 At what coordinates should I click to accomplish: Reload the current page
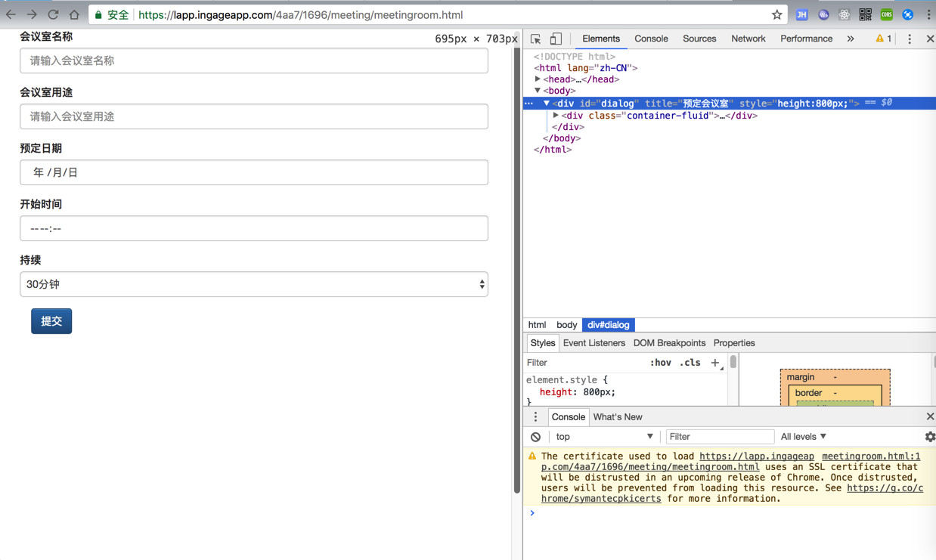point(53,14)
